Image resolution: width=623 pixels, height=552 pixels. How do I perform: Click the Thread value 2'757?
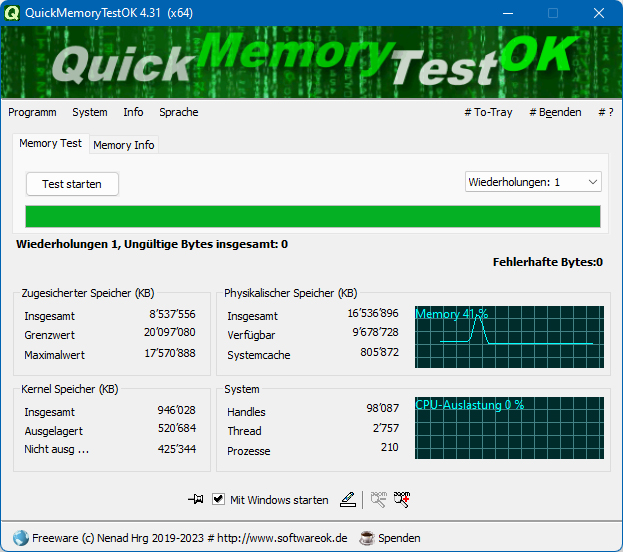386,428
